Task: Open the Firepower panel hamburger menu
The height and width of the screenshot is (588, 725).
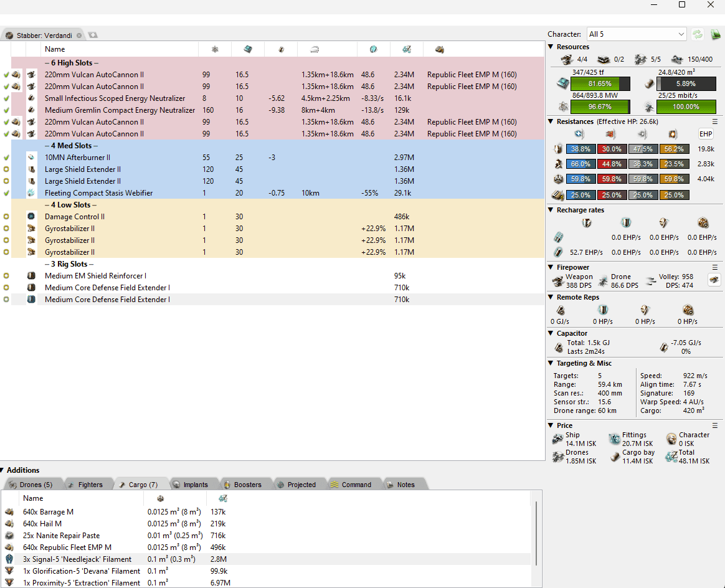Action: pos(715,267)
